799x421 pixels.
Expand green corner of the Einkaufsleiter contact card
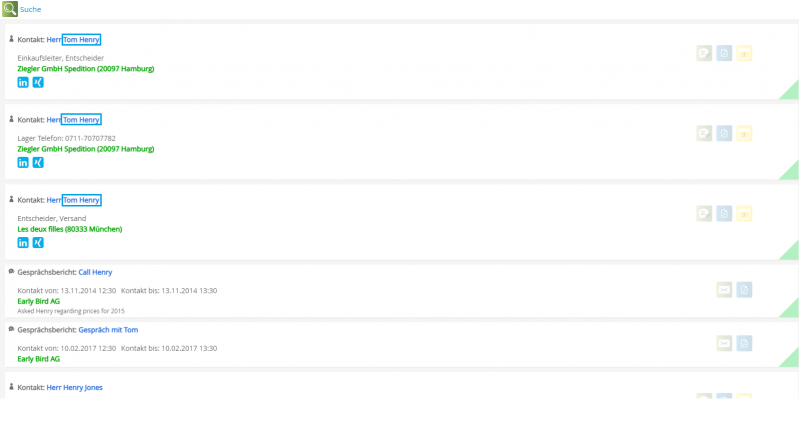pyautogui.click(x=790, y=91)
